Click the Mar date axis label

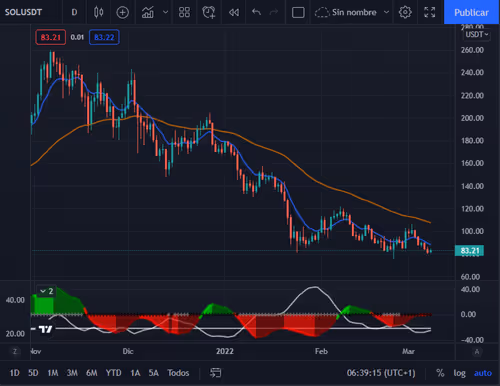coord(408,351)
